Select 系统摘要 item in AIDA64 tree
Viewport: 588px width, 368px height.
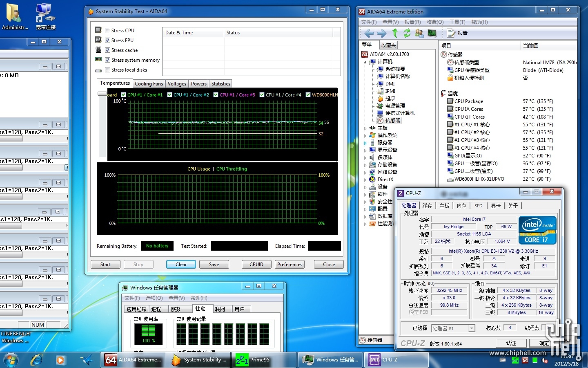391,69
